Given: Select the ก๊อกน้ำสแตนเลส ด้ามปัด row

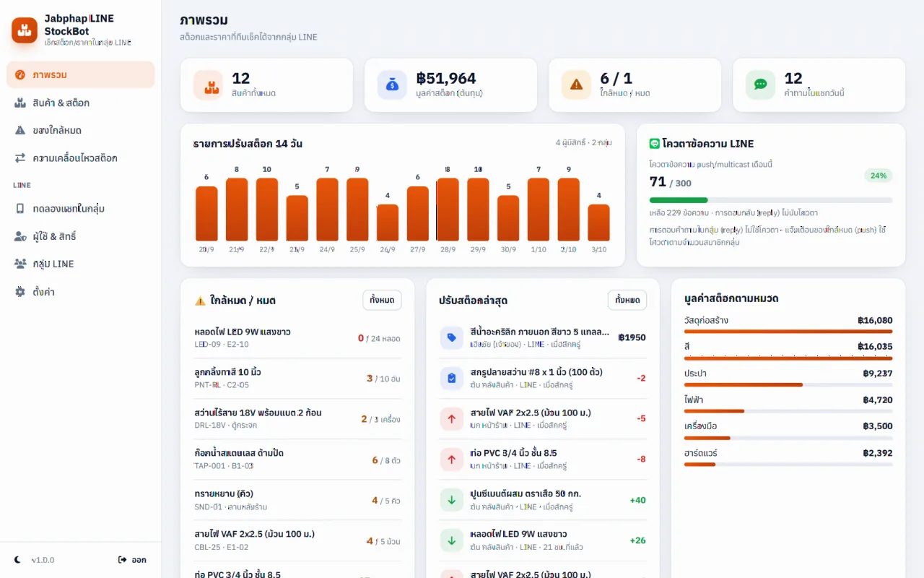Looking at the screenshot, I should click(x=297, y=459).
